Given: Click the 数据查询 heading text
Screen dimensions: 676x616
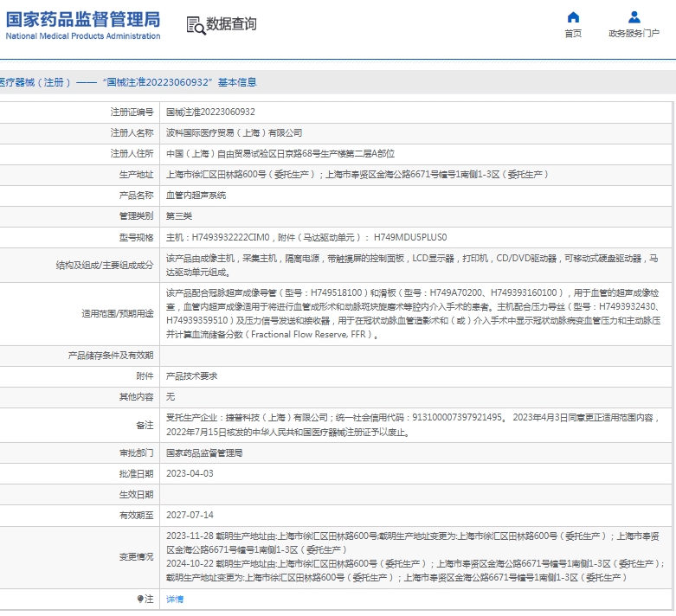Looking at the screenshot, I should [231, 24].
